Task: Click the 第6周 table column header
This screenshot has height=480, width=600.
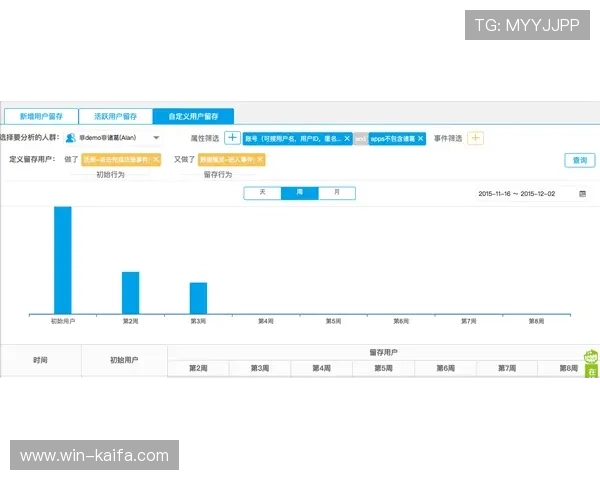Action: (445, 368)
